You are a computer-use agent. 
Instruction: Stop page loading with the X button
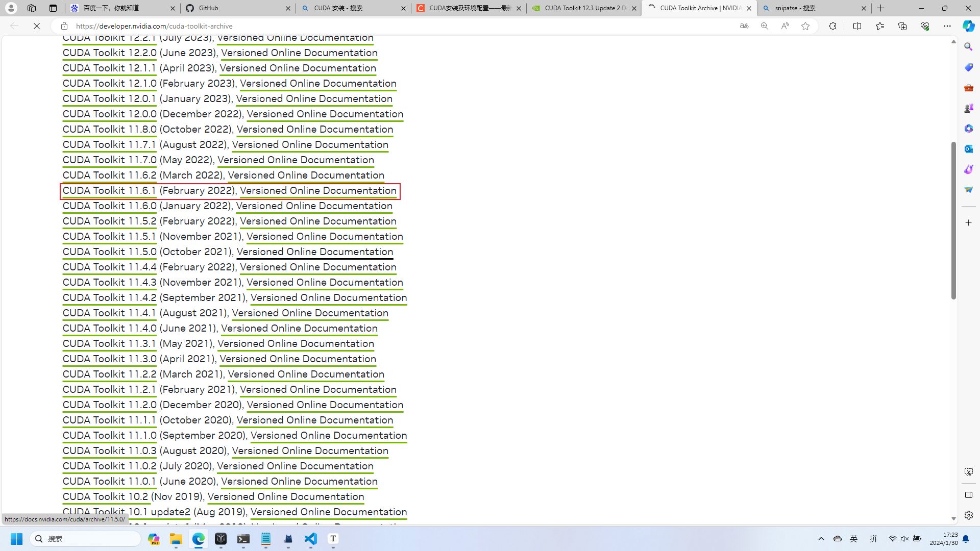click(x=37, y=26)
